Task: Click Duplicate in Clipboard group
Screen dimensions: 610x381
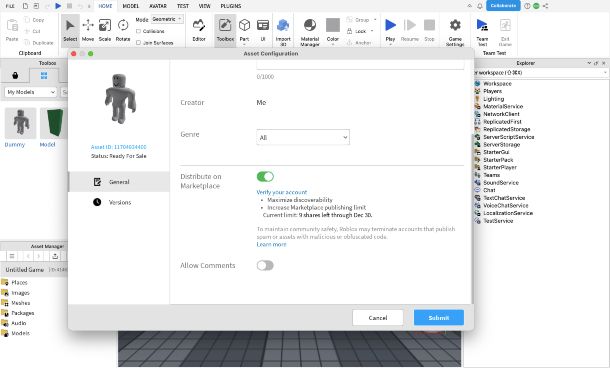Action: pos(39,42)
